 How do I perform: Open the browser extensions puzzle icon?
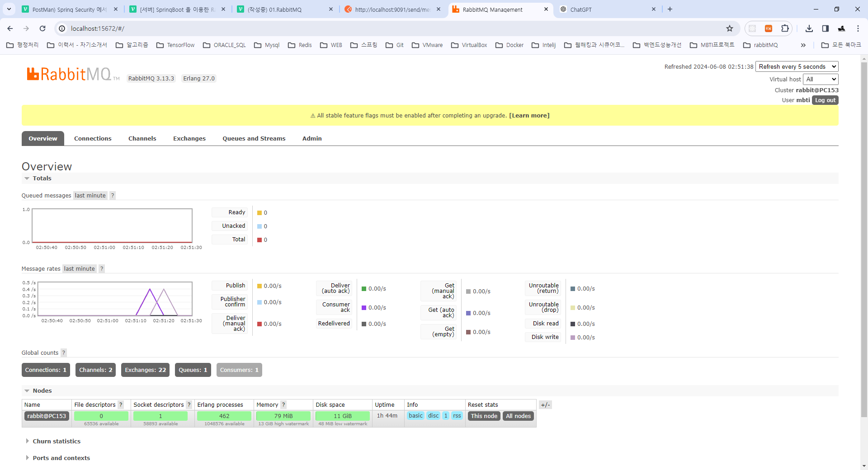785,28
